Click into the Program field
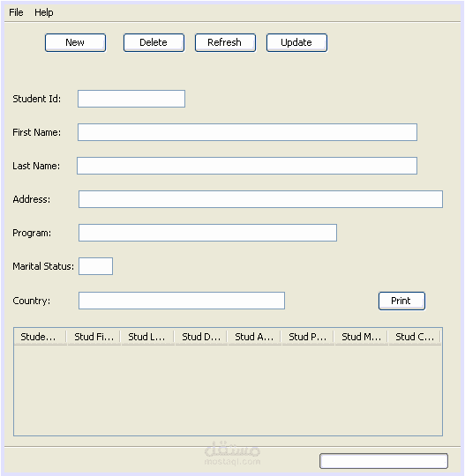 (x=207, y=233)
